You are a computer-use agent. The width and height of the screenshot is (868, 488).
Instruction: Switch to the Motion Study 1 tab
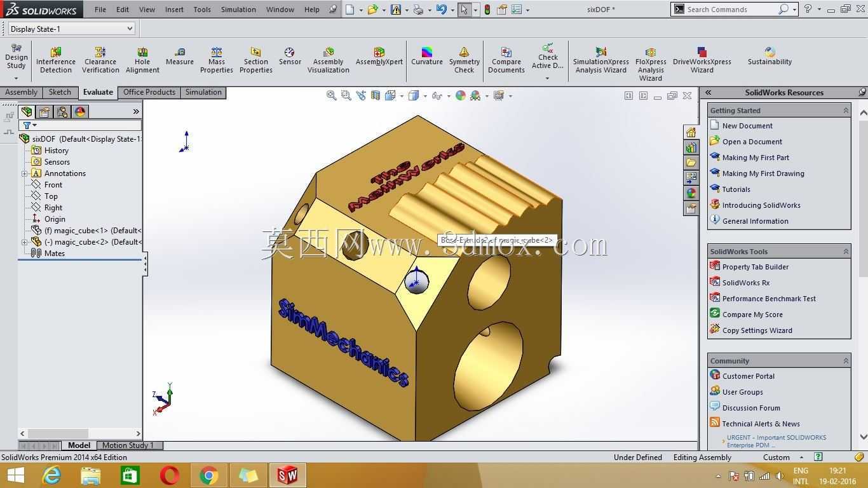tap(128, 445)
